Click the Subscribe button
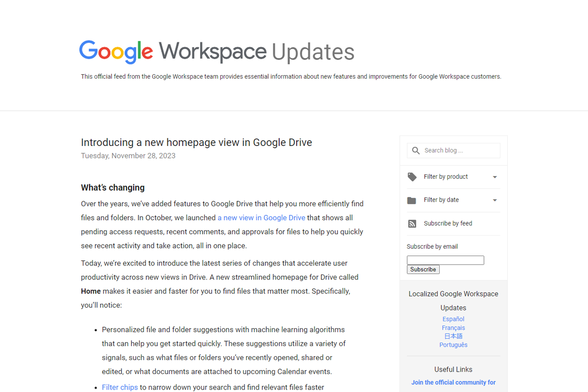The height and width of the screenshot is (392, 588). point(423,269)
